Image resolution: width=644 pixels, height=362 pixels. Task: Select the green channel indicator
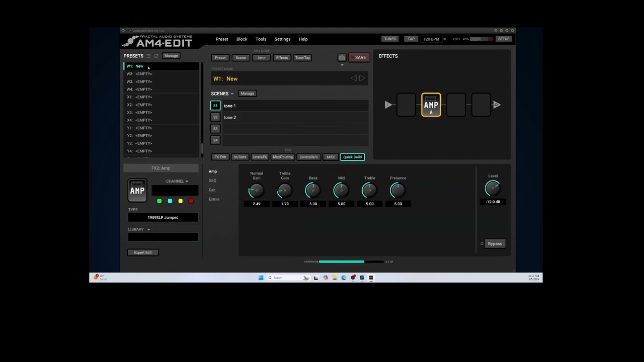pos(159,201)
